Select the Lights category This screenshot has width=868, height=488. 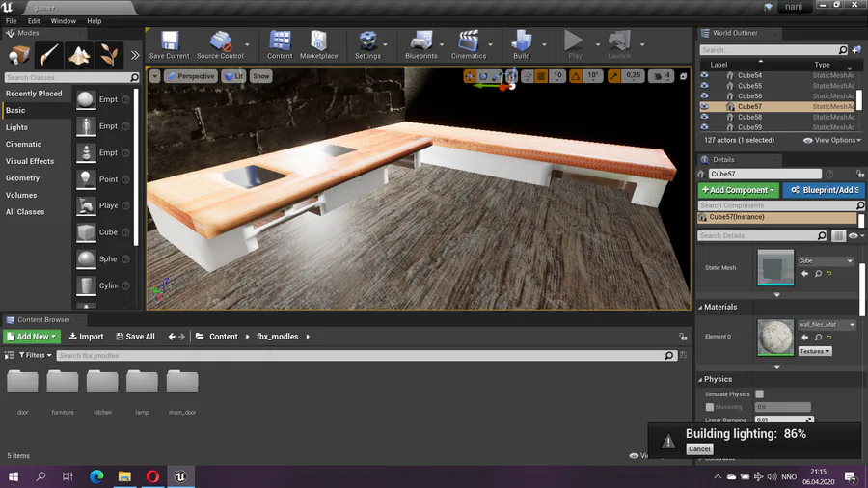(16, 127)
